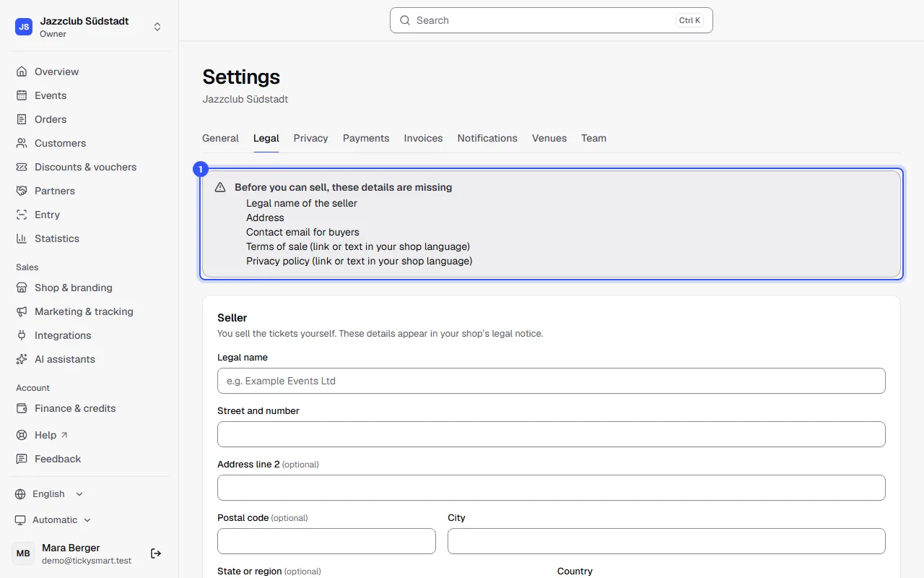Click the AI assistants sparkle icon

coord(22,359)
